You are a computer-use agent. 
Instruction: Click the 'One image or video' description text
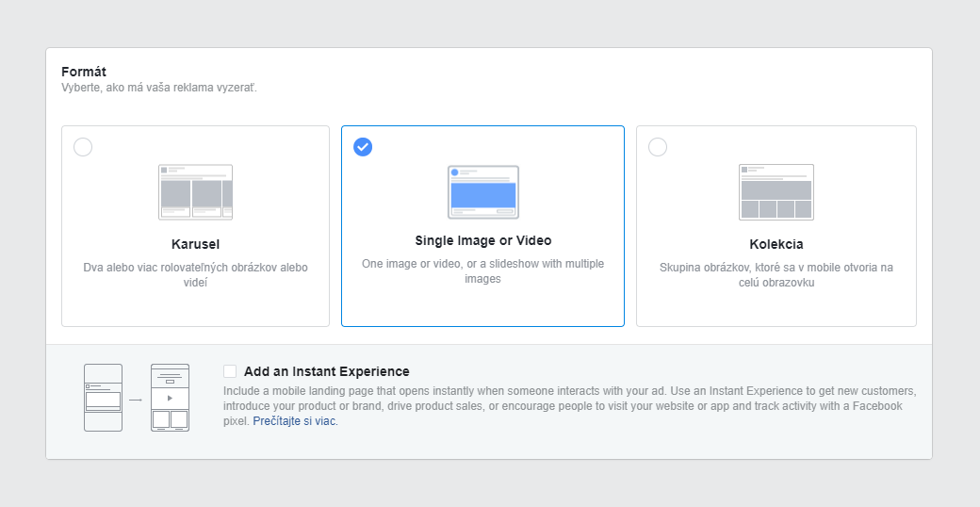482,270
